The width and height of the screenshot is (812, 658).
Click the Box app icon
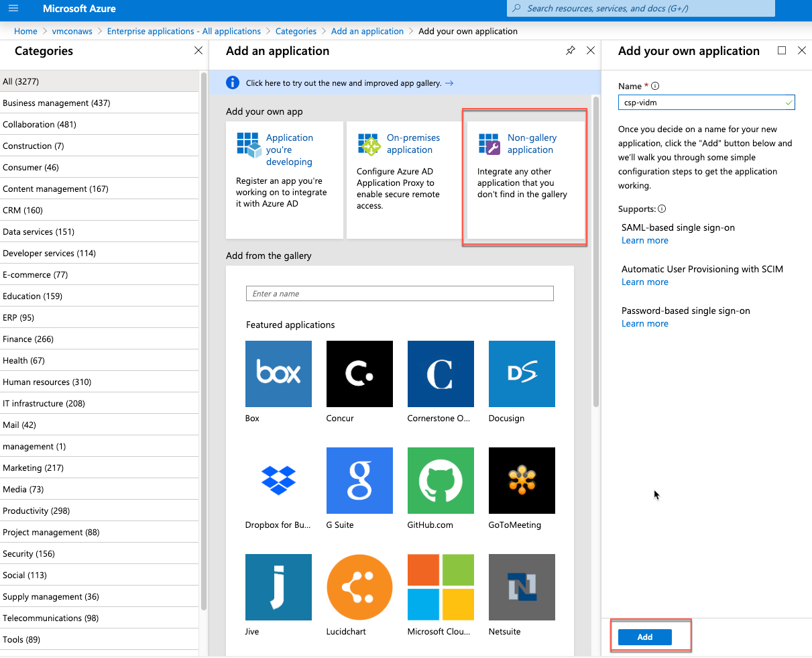pos(278,374)
